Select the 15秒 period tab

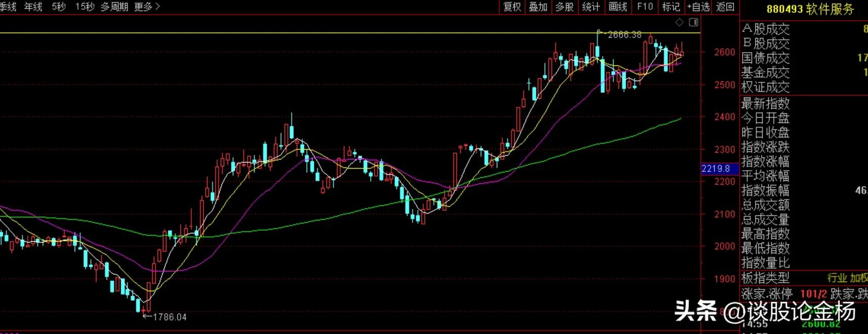click(x=85, y=7)
